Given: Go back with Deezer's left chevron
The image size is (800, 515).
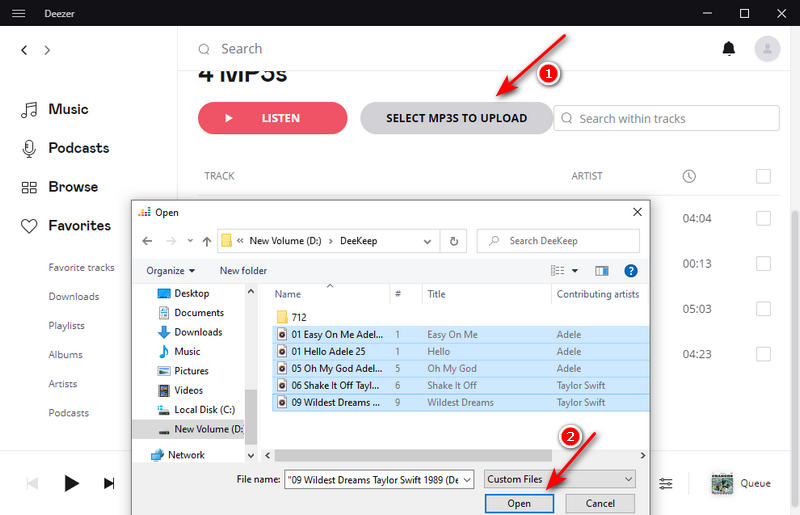Looking at the screenshot, I should pyautogui.click(x=24, y=50).
